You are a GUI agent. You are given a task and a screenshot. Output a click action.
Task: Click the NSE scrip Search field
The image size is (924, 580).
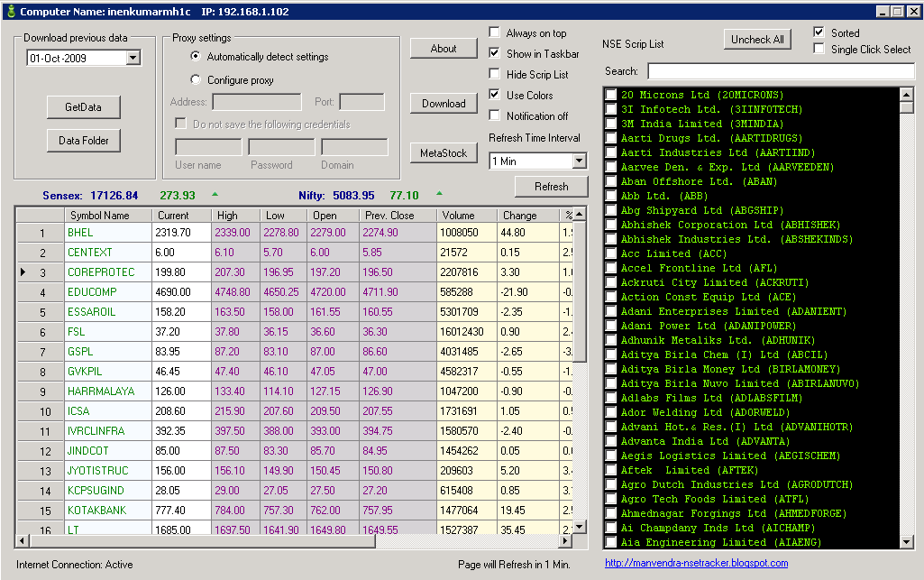[x=781, y=71]
